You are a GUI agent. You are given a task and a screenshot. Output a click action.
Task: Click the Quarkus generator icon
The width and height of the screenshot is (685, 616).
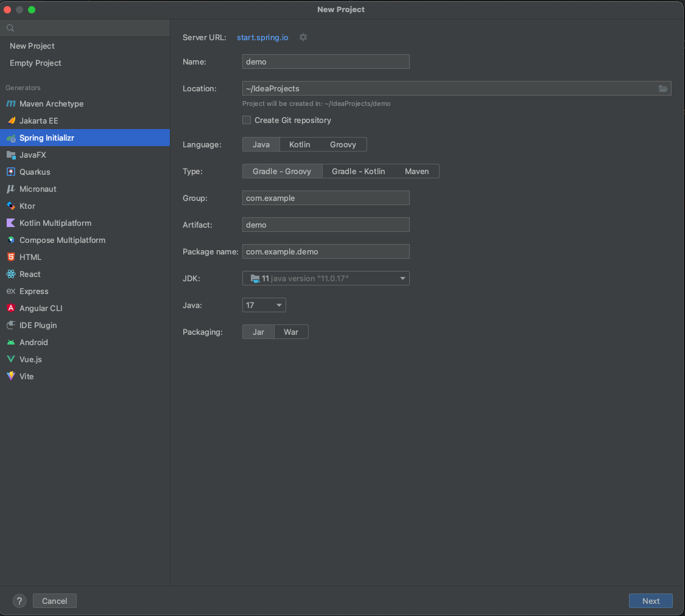(x=11, y=172)
